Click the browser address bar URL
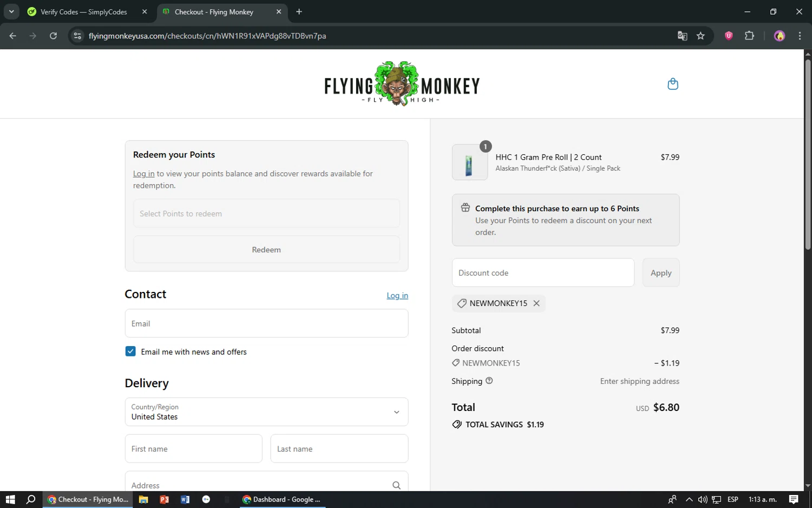Viewport: 812px width, 508px height. click(207, 36)
